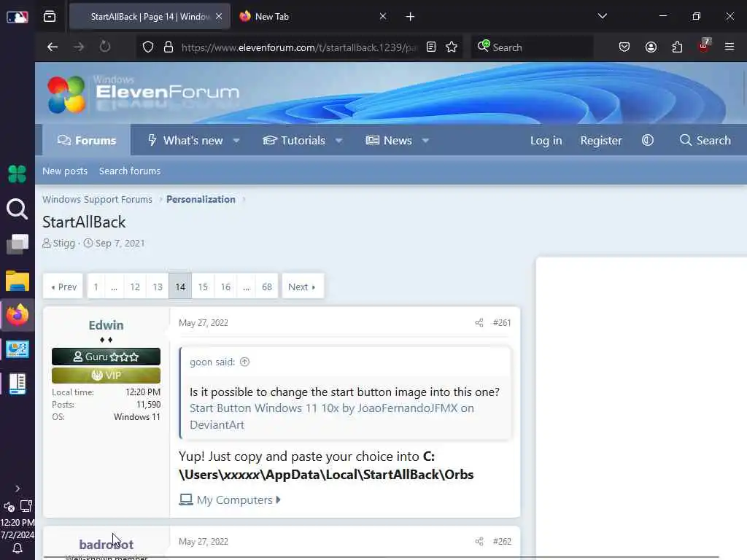Image resolution: width=747 pixels, height=560 pixels.
Task: Open the Search forums link
Action: coord(130,171)
